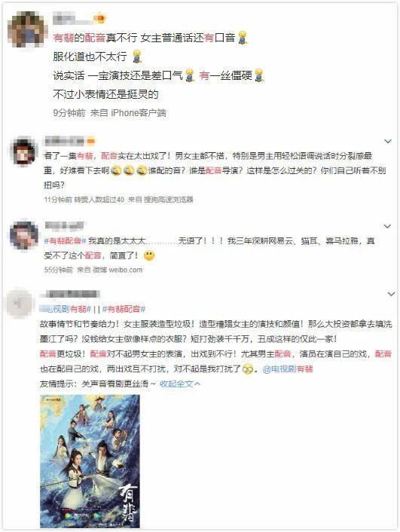
Task: Open the 视剧有翡# topic link
Action: click(66, 309)
